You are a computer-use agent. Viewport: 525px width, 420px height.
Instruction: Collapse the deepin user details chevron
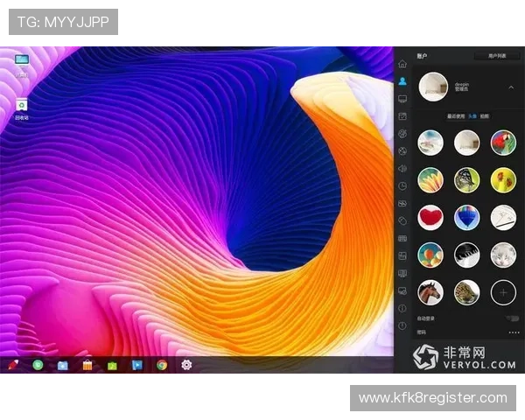(x=511, y=87)
